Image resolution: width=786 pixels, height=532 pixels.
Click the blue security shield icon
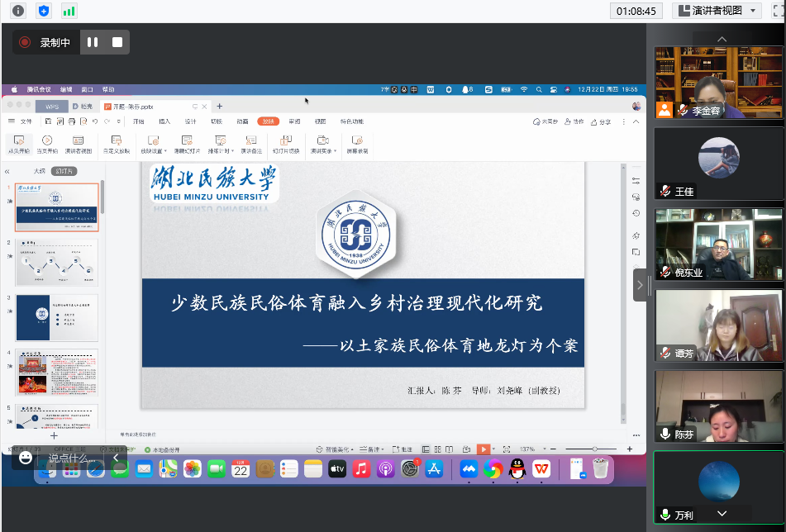43,11
